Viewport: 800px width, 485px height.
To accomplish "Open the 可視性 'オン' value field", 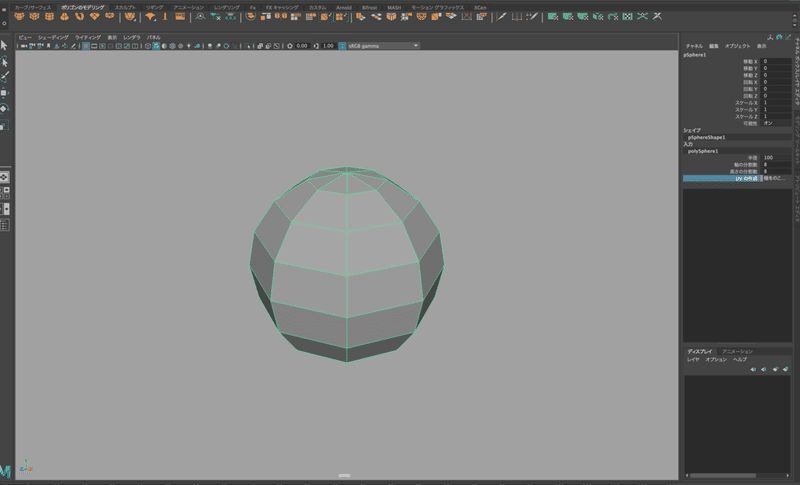I will (776, 123).
